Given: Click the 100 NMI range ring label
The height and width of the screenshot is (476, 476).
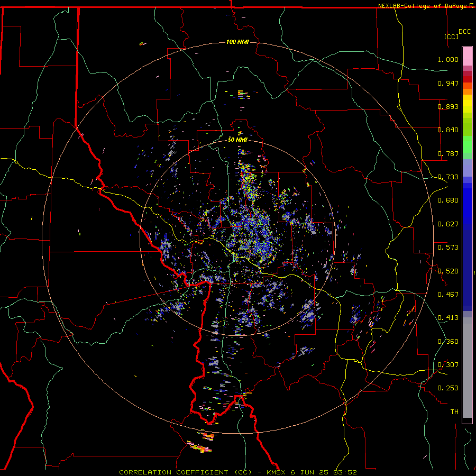Looking at the screenshot, I should click(237, 42).
